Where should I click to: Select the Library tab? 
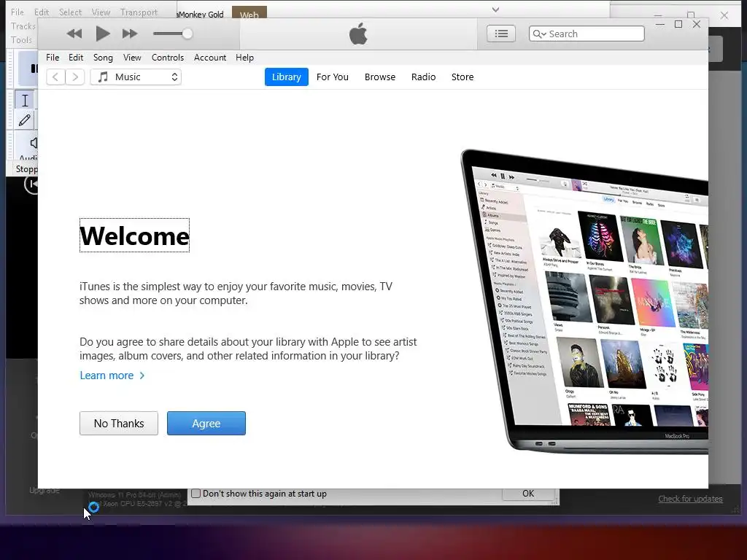[x=286, y=77]
